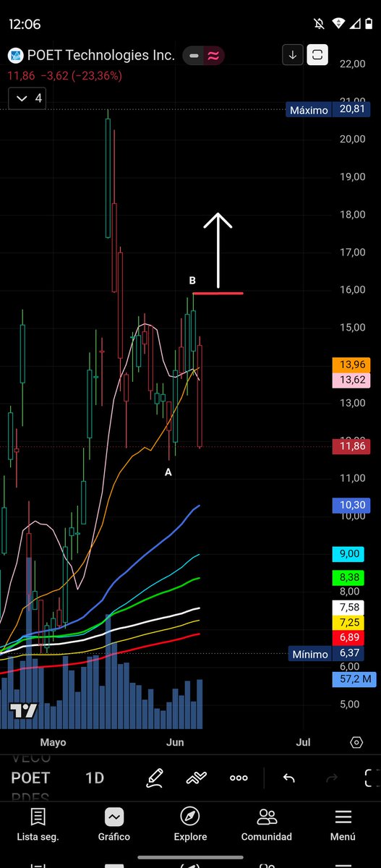Tap the yellow 7,25 moving average tag
The width and height of the screenshot is (381, 868).
[x=350, y=622]
